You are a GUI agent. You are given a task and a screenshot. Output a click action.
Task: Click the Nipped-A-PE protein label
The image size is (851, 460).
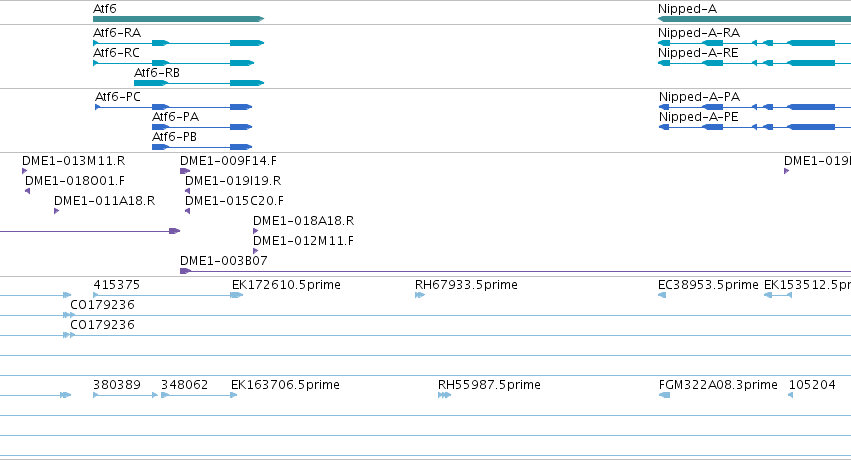click(x=698, y=117)
